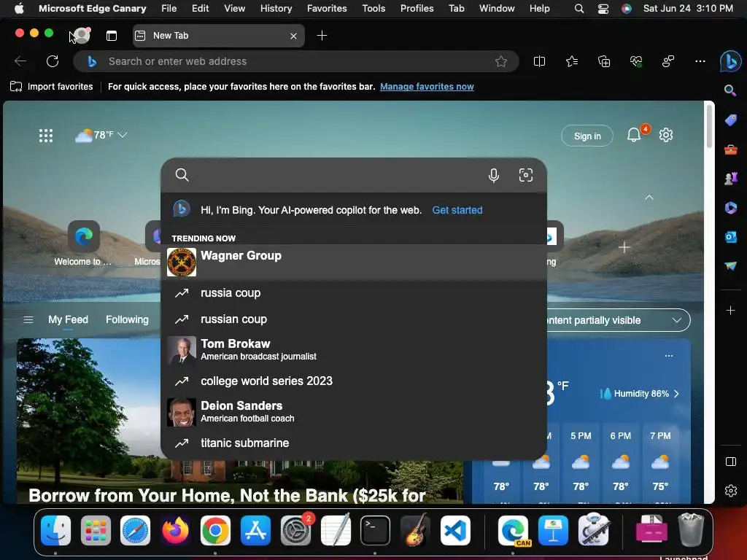Open Browser essentials heartbeat icon
Image resolution: width=747 pixels, height=560 pixels.
(x=636, y=61)
